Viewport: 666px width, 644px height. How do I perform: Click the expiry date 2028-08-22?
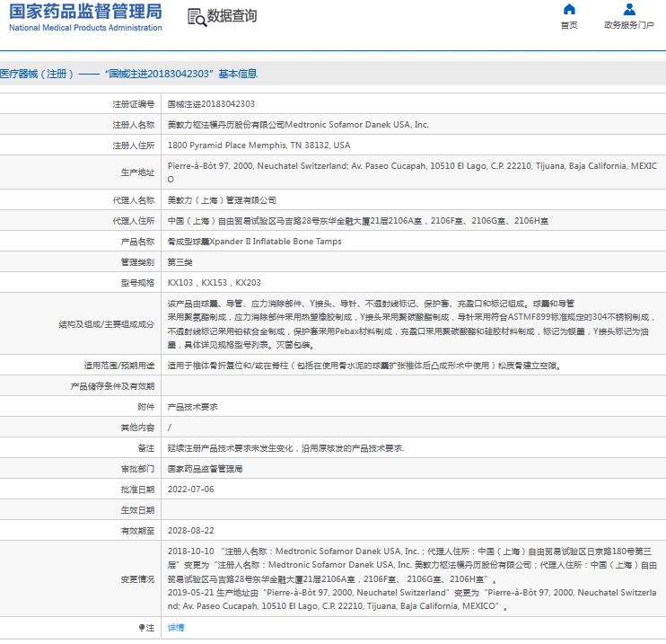pyautogui.click(x=190, y=531)
